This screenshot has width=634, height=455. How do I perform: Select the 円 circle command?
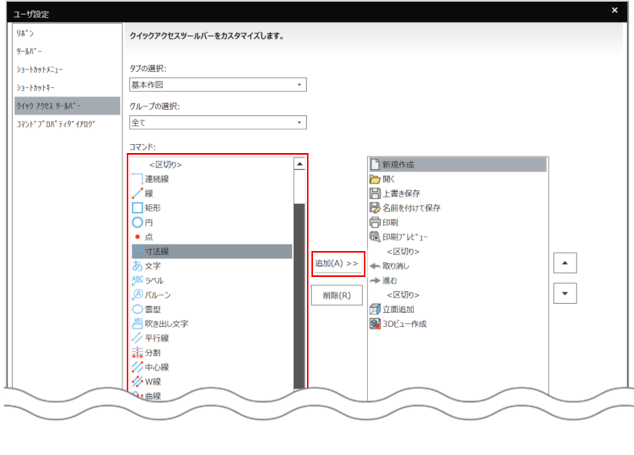pyautogui.click(x=150, y=222)
